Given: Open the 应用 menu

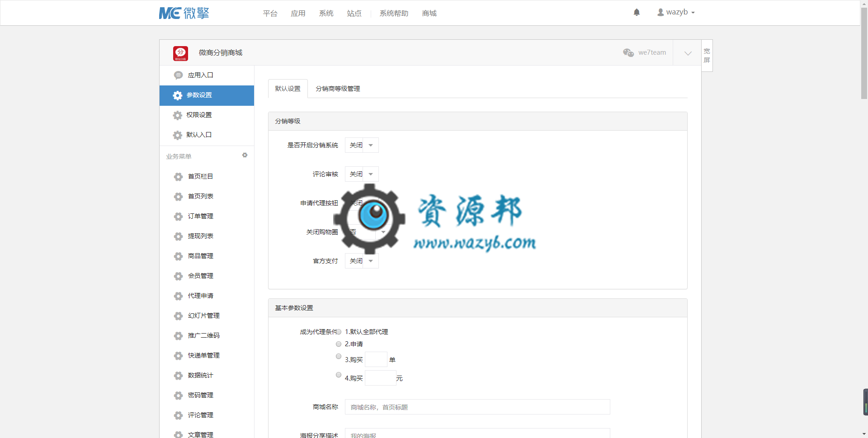Looking at the screenshot, I should point(298,14).
